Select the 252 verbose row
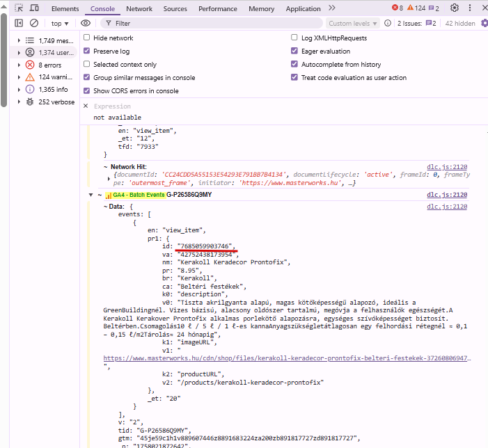This screenshot has width=488, height=448. tap(44, 102)
